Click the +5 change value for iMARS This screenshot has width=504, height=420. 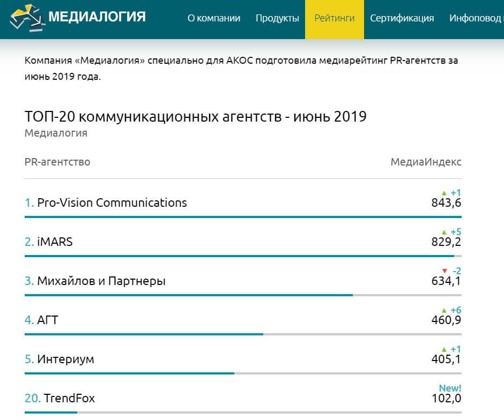click(x=456, y=232)
